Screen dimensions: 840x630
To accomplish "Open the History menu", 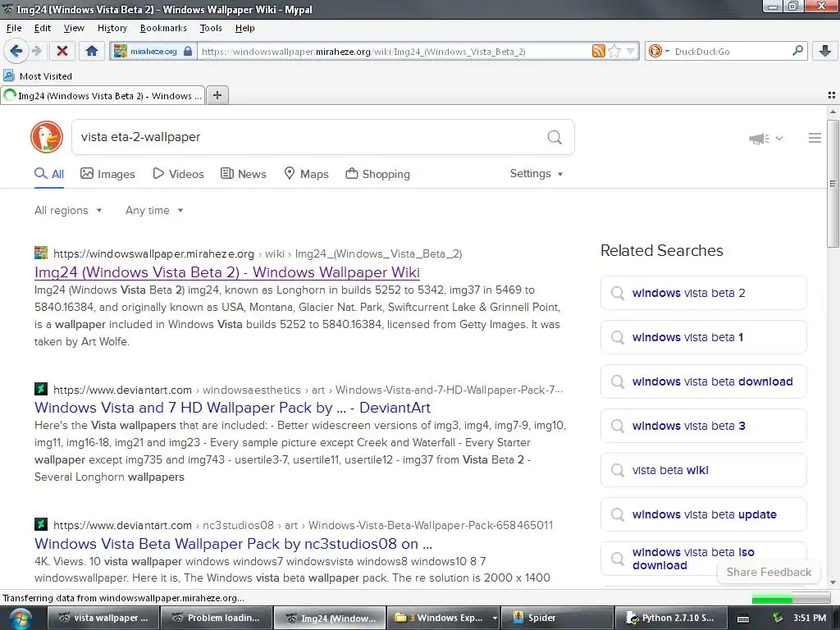I will click(x=112, y=28).
